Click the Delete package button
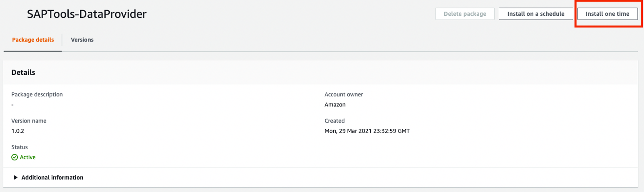This screenshot has height=192, width=644. pyautogui.click(x=465, y=14)
